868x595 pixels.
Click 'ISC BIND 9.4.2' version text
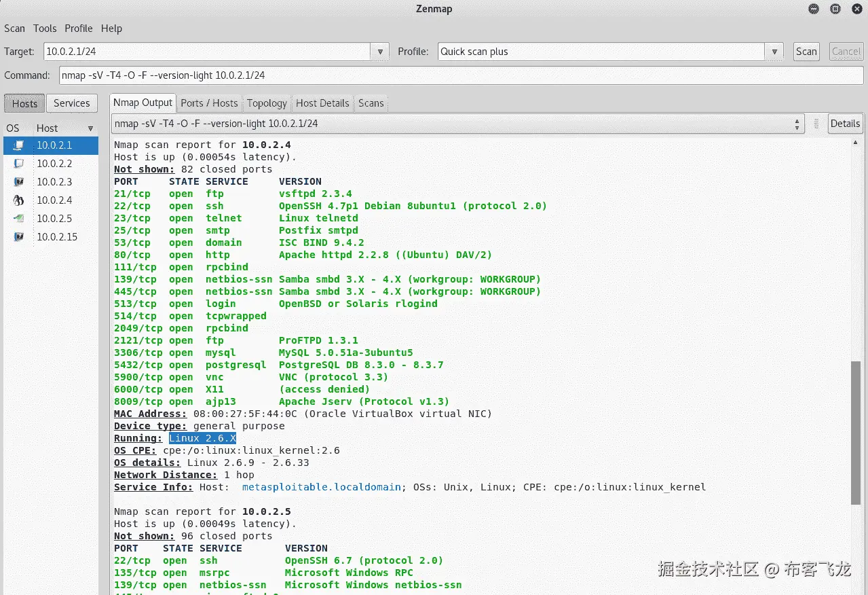click(x=322, y=242)
